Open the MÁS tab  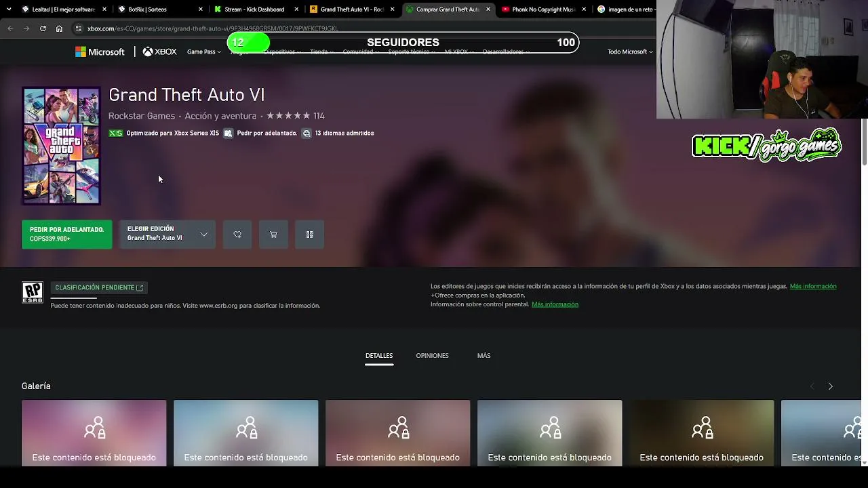484,356
